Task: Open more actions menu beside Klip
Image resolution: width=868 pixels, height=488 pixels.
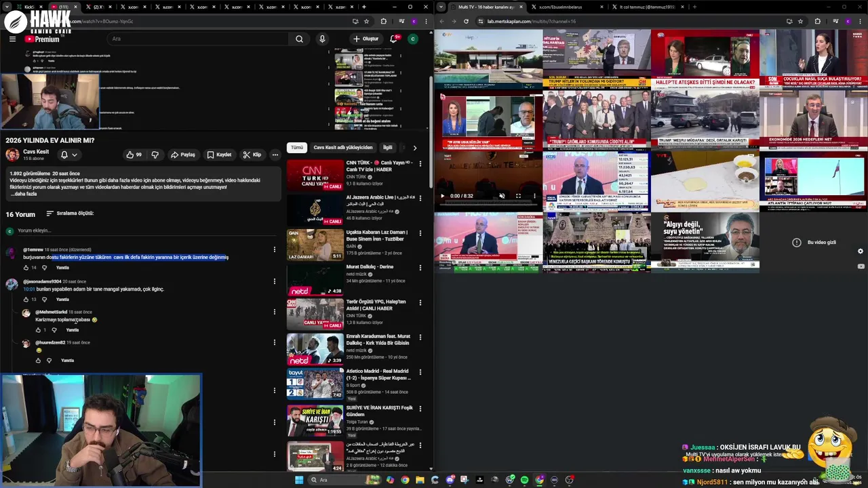Action: (x=275, y=155)
